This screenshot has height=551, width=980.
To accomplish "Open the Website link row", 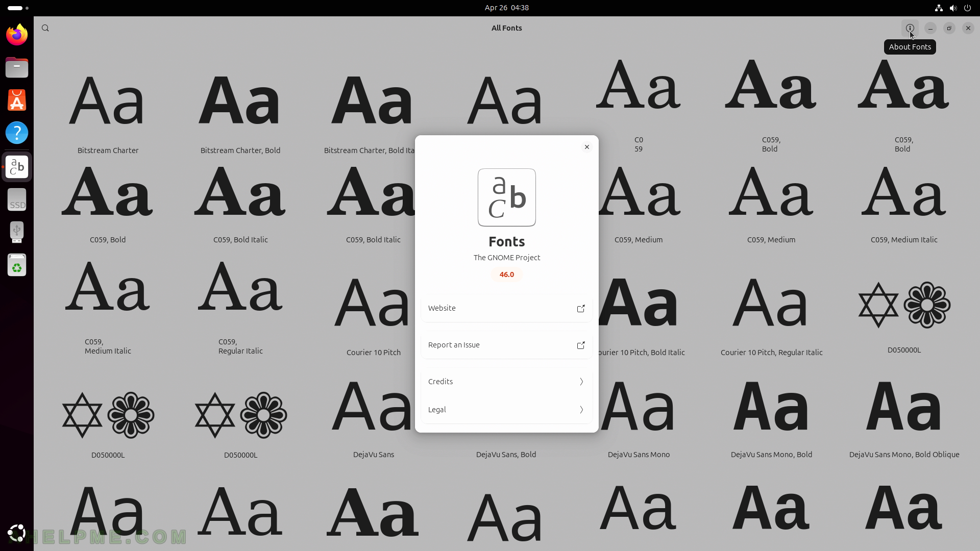I will tap(506, 308).
